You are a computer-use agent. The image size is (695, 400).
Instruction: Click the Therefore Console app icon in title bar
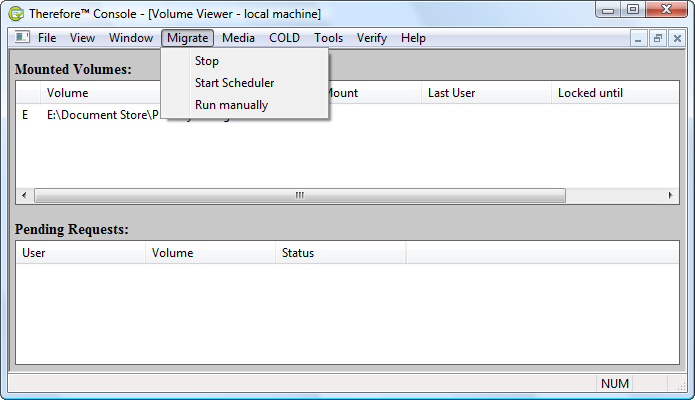pos(16,14)
